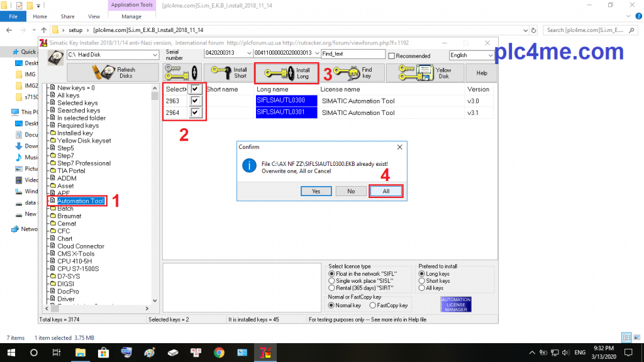Click the Install Short key button
Image resolution: width=644 pixels, height=362 pixels.
(x=230, y=73)
